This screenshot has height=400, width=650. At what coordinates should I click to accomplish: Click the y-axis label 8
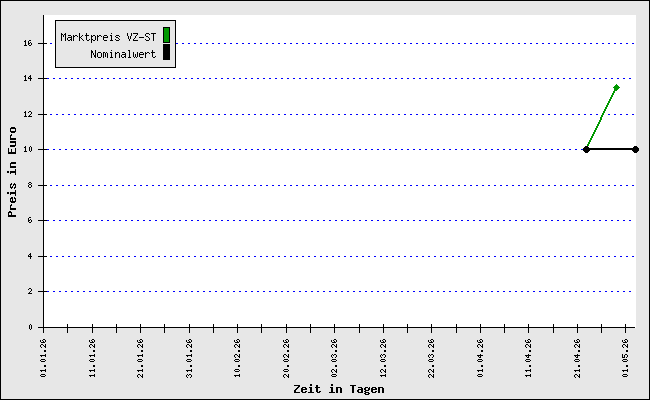30,185
